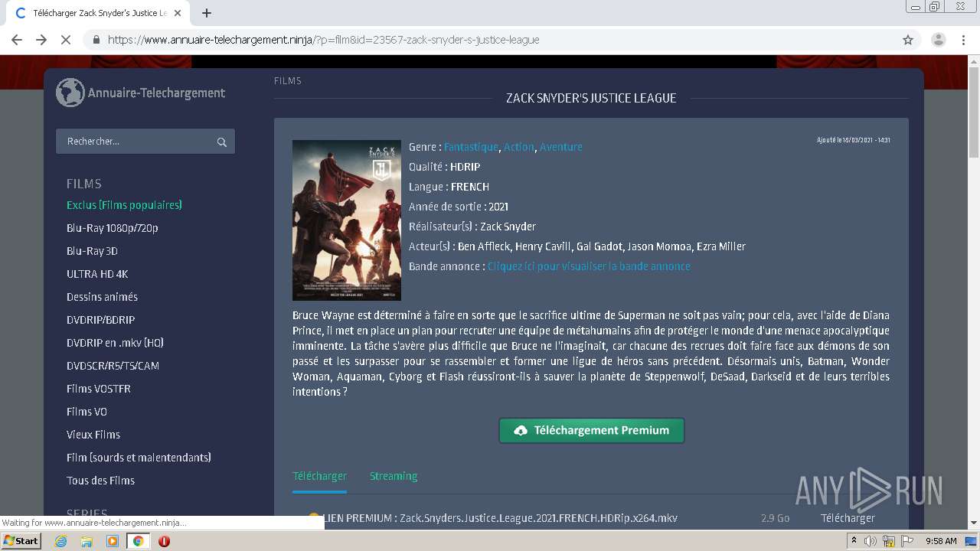The width and height of the screenshot is (980, 551).
Task: Click the Chrome taskbar icon
Action: (138, 541)
